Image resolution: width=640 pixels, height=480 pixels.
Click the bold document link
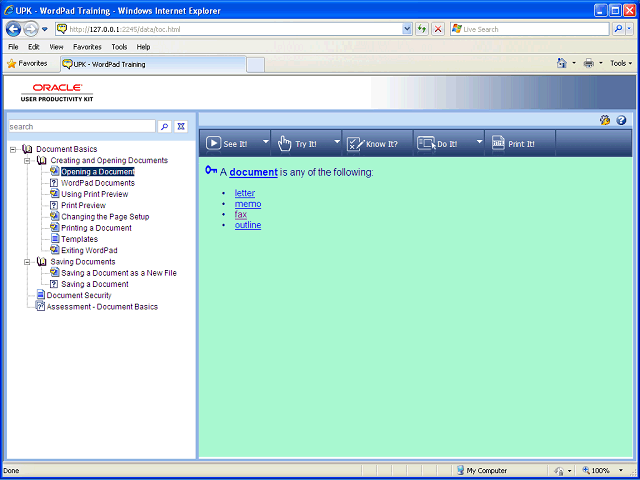[253, 172]
